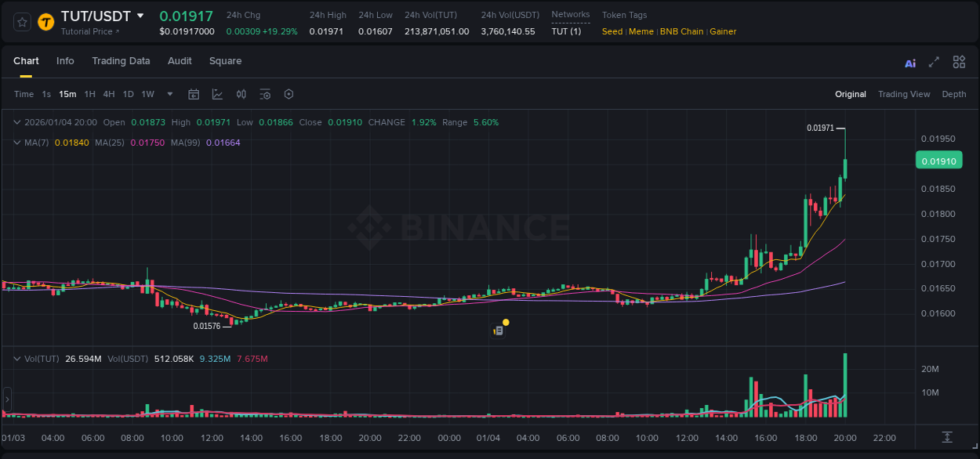980x459 pixels.
Task: Toggle favorite star for TUT/USDT
Action: (x=20, y=22)
